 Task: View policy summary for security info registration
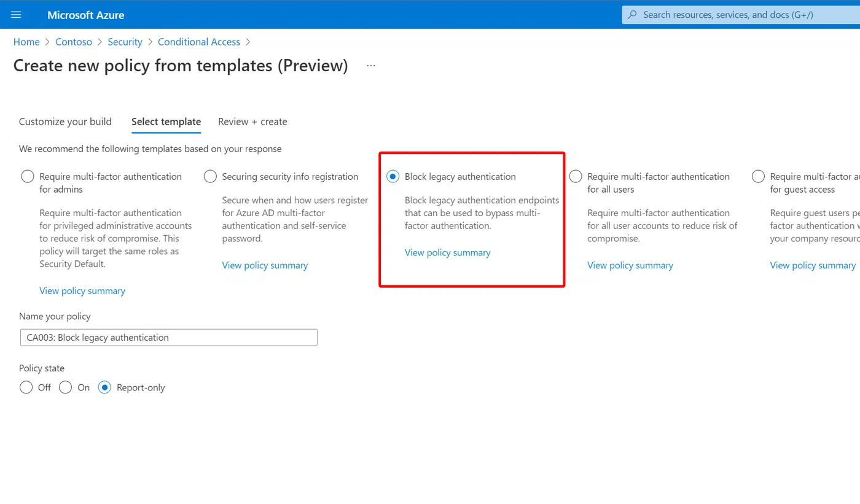[x=265, y=265]
